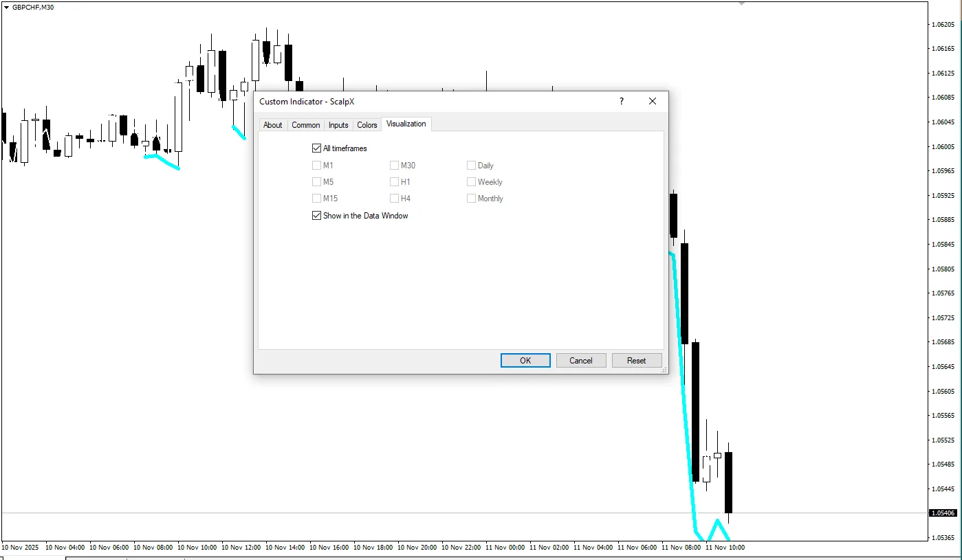
Task: Click the 1.05925 price axis label
Action: 942,195
